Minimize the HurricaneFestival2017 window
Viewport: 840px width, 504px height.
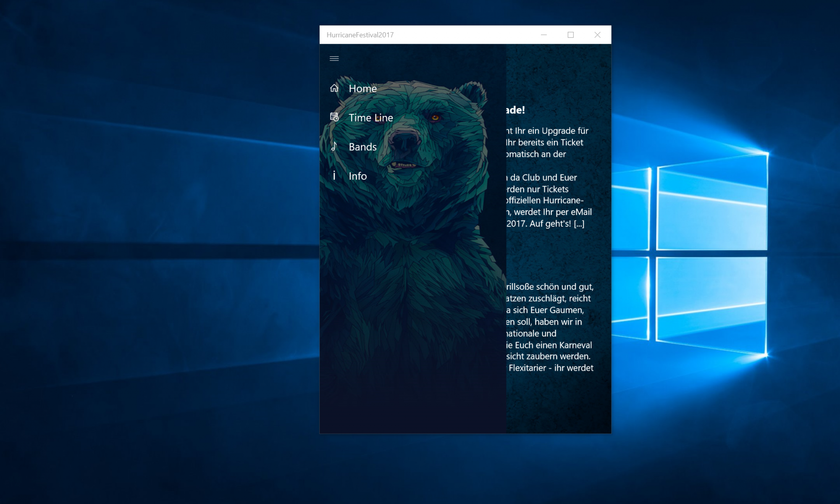point(544,35)
